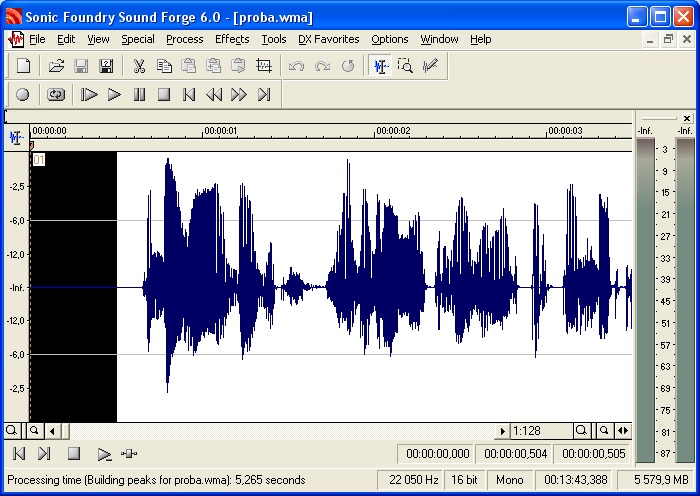Viewport: 700px width, 496px height.
Task: Click the Mono channels status field
Action: click(509, 480)
